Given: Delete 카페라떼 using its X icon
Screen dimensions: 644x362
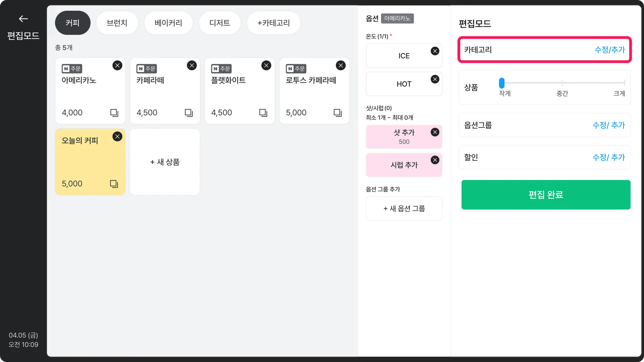Looking at the screenshot, I should coord(192,65).
